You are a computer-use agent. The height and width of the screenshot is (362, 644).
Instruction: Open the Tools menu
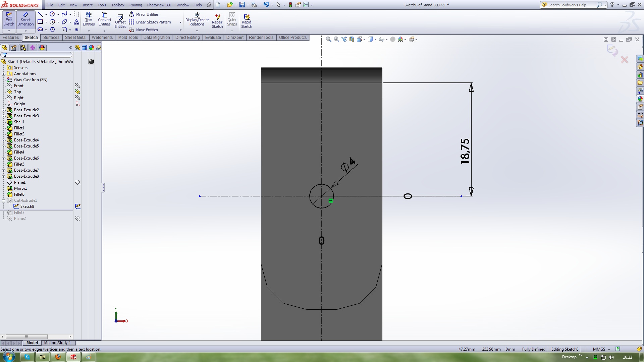click(102, 5)
